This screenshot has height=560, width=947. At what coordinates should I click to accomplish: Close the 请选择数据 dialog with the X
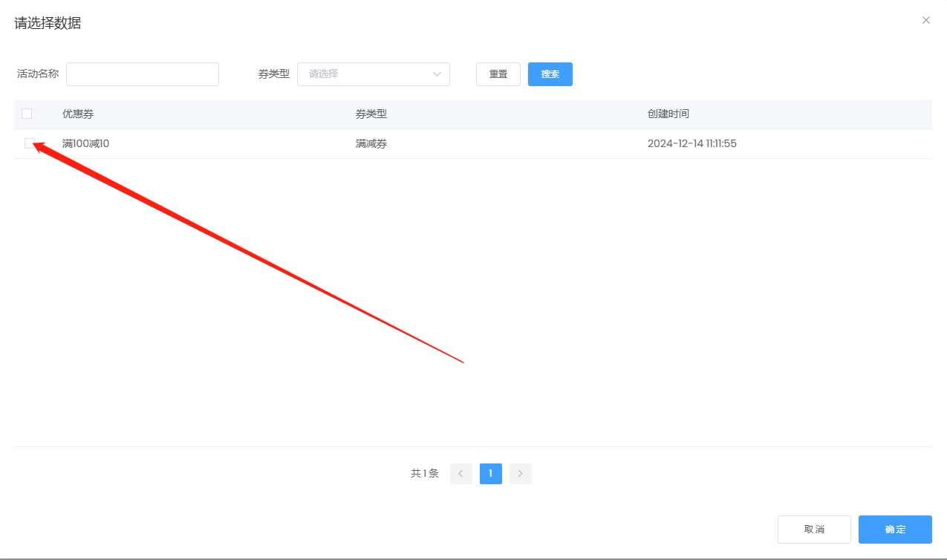click(925, 21)
